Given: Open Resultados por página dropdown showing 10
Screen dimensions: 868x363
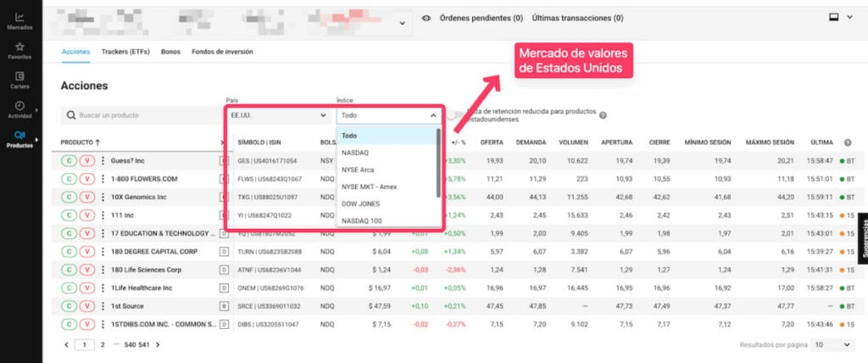Looking at the screenshot, I should click(833, 344).
